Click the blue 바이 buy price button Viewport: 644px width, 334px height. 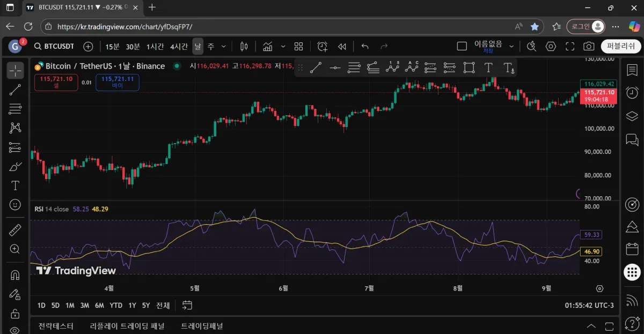click(118, 83)
